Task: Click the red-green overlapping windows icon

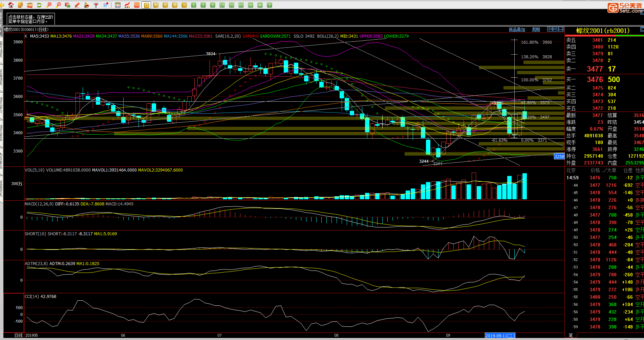Action: click(x=68, y=5)
